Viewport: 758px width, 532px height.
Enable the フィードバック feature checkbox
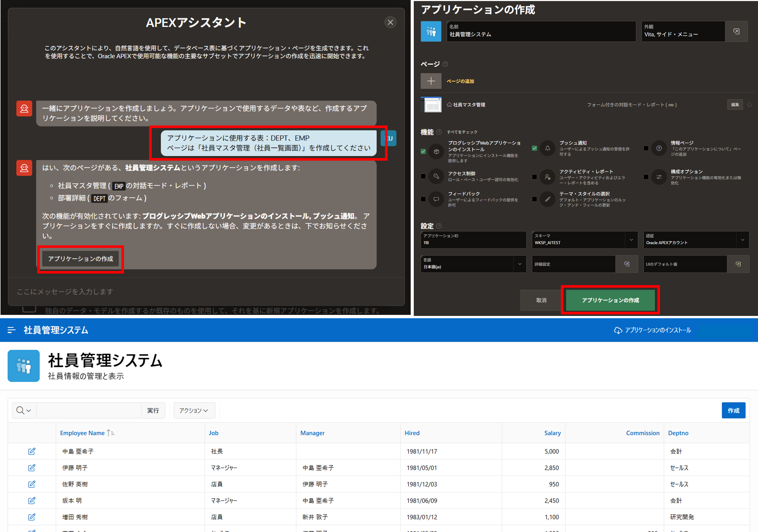point(423,199)
